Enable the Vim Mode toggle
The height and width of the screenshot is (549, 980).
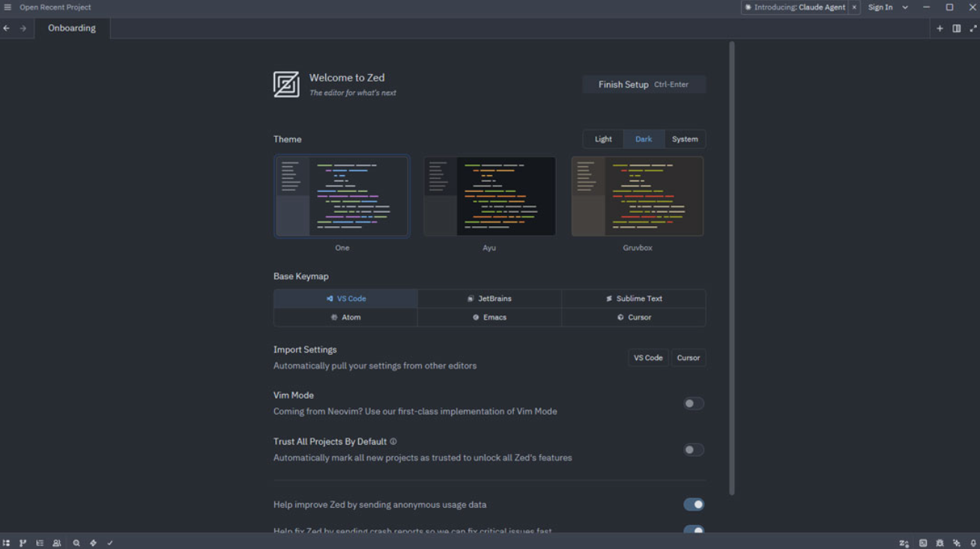[693, 404]
